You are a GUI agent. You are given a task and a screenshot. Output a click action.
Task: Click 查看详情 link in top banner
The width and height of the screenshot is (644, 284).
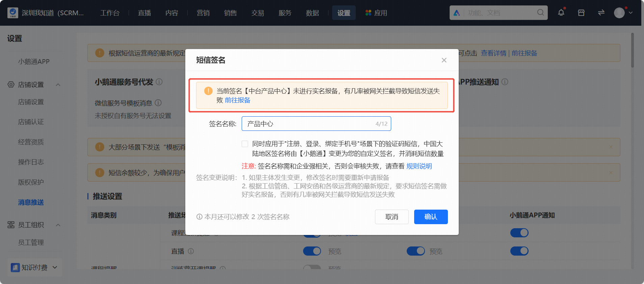click(493, 53)
